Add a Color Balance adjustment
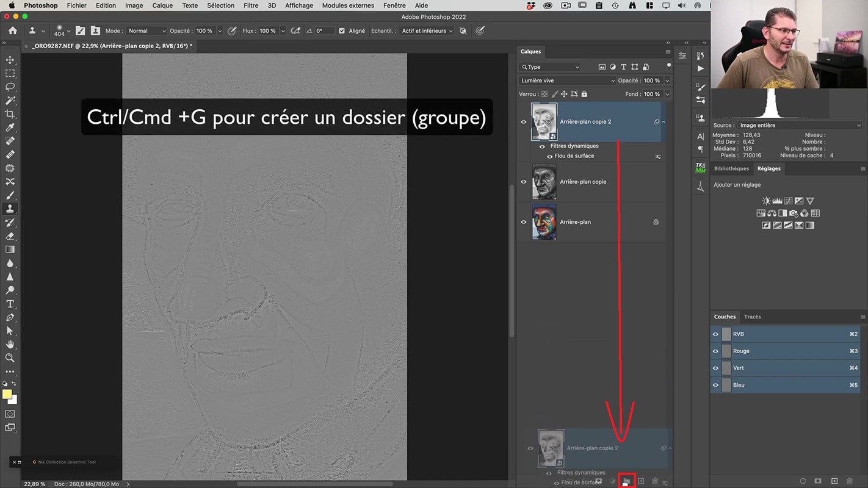 tap(772, 213)
